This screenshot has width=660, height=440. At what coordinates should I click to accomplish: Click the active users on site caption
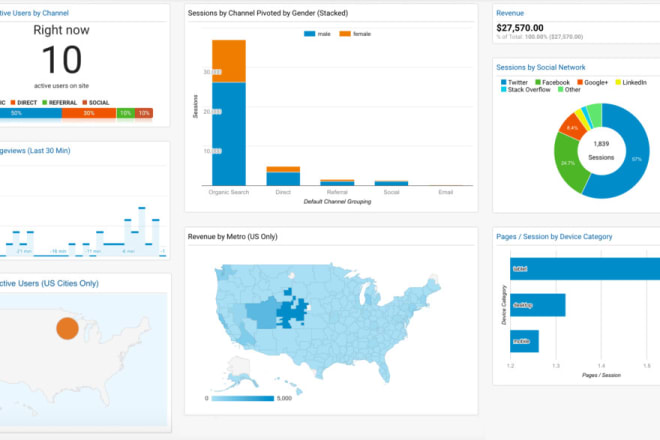(x=61, y=86)
